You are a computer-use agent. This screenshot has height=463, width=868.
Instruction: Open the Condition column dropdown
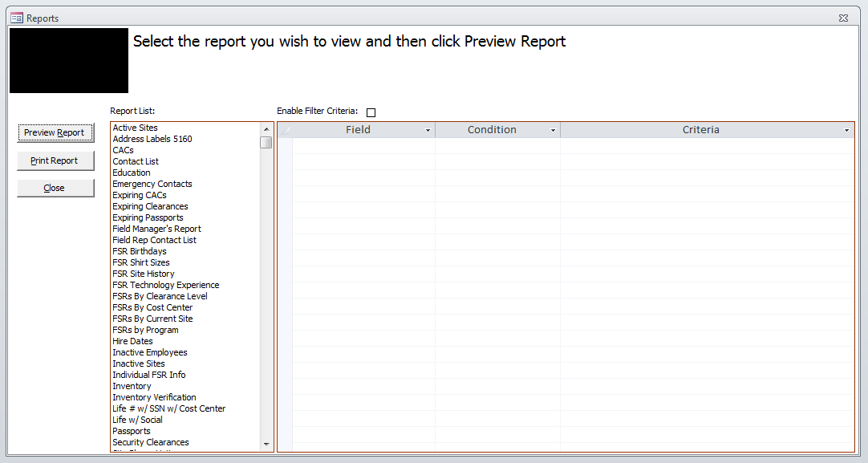(x=553, y=129)
